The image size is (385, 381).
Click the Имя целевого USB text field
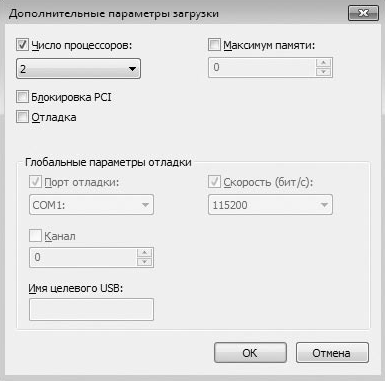tap(91, 309)
